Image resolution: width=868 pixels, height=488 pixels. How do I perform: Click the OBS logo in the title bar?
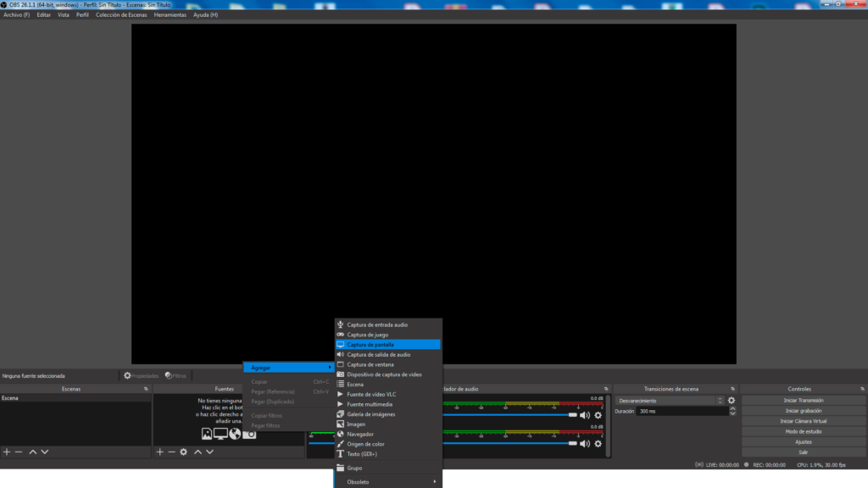4,4
